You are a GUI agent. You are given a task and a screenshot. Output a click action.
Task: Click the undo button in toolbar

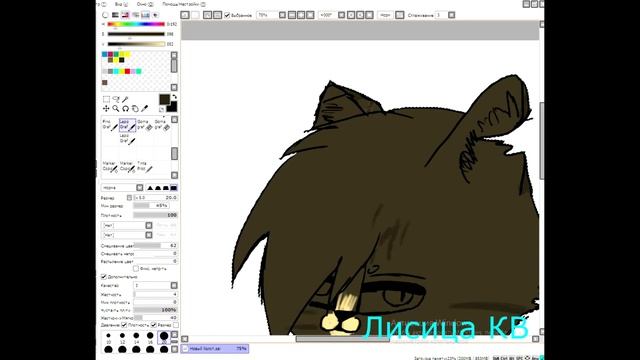[185, 15]
